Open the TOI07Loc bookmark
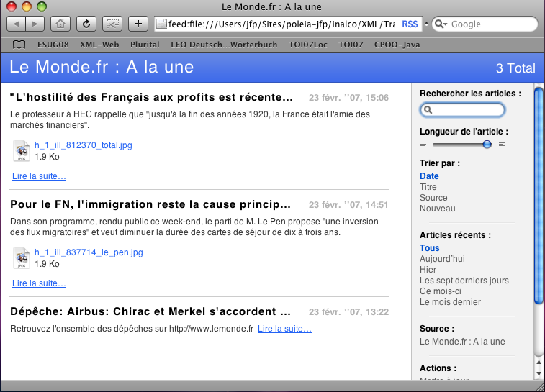The height and width of the screenshot is (392, 545). pyautogui.click(x=308, y=45)
